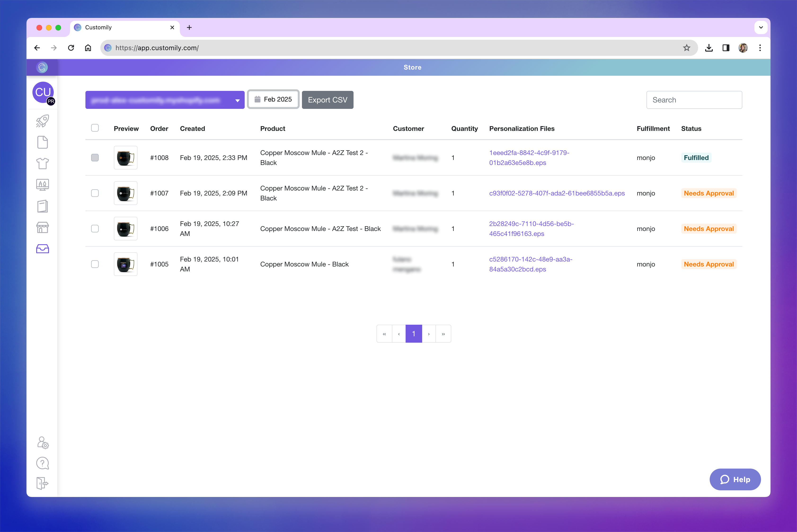Viewport: 797px width, 532px height.
Task: Click the Search input field
Action: coord(694,100)
